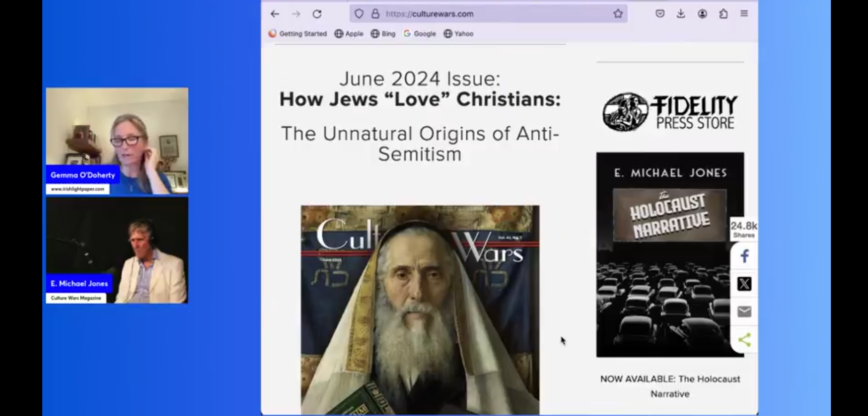The image size is (868, 416).
Task: Click the Gemma O'Doherty name label
Action: [83, 175]
